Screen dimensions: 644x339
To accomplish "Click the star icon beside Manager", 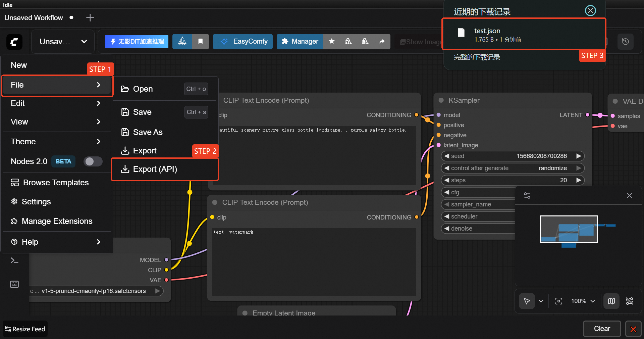I will coord(332,41).
